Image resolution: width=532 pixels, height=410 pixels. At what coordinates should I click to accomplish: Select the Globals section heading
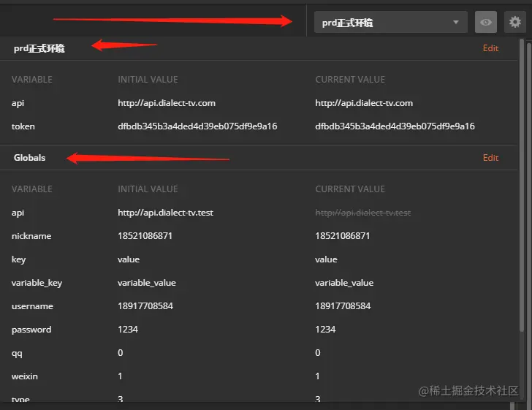click(x=29, y=158)
